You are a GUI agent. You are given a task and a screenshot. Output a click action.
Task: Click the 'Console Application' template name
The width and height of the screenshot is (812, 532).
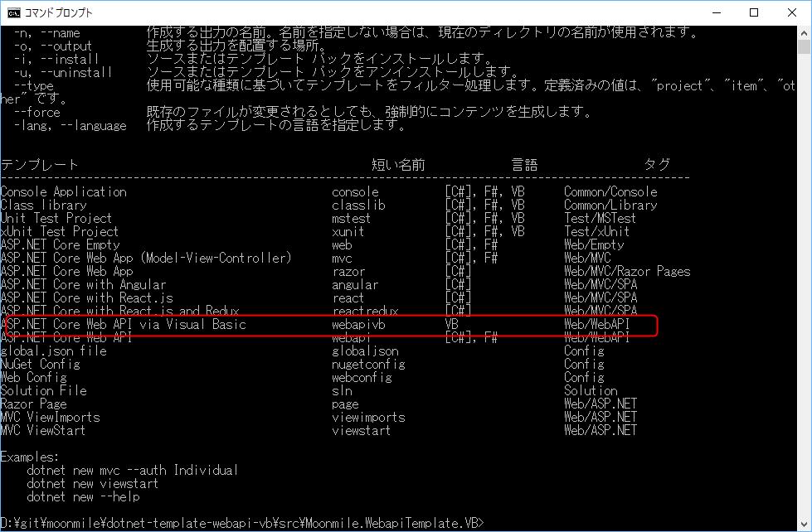pyautogui.click(x=64, y=192)
